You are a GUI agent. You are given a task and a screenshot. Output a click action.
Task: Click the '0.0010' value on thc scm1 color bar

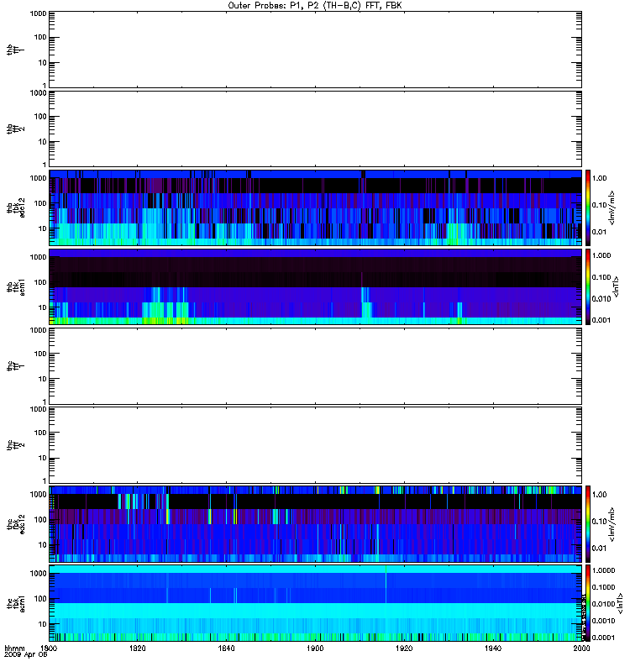point(603,621)
